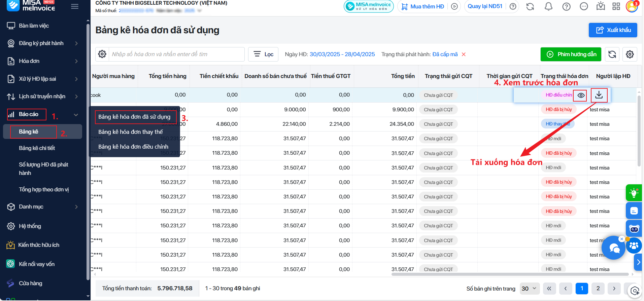Image resolution: width=644 pixels, height=301 pixels.
Task: Collapse Báo cáo section chevron
Action: coord(76,115)
